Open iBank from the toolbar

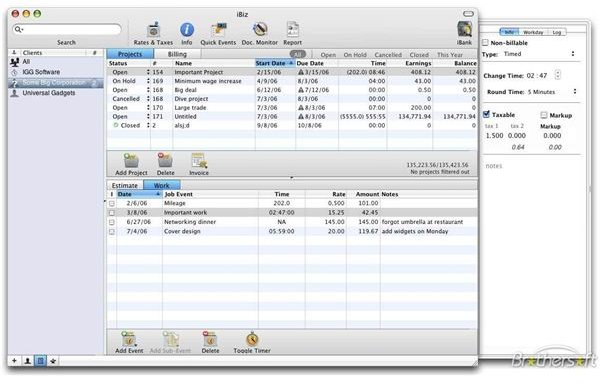464,30
